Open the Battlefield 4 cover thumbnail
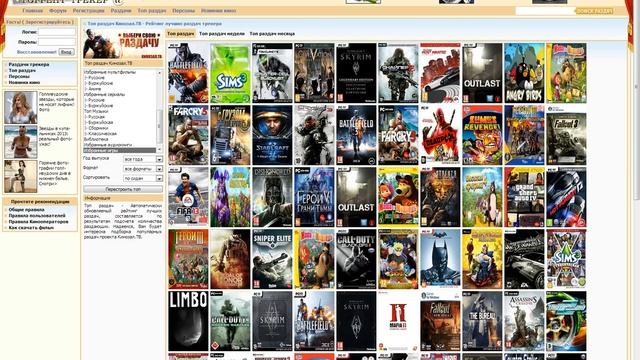 tap(188, 73)
